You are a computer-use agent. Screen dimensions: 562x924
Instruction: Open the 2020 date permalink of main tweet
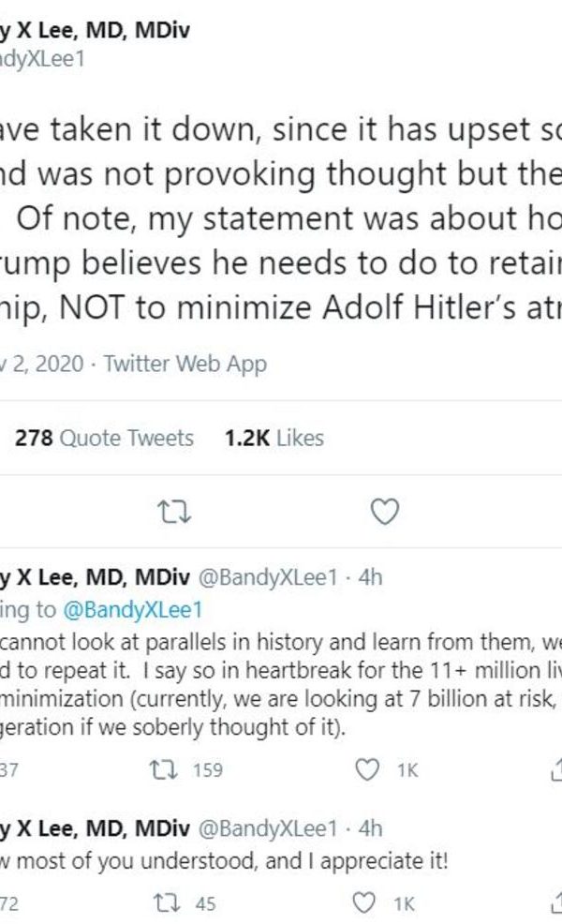[42, 365]
